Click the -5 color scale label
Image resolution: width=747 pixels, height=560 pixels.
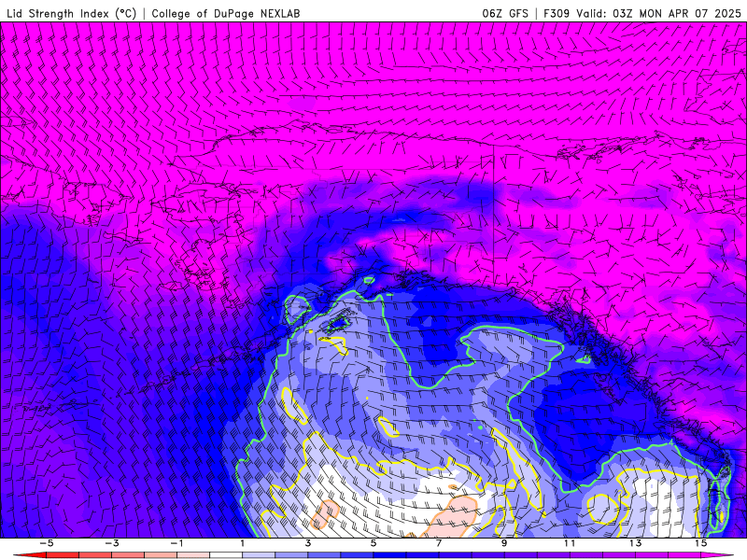point(46,543)
